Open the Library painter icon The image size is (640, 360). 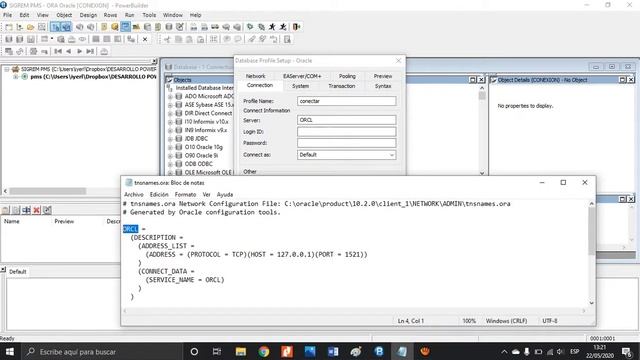tap(136, 27)
